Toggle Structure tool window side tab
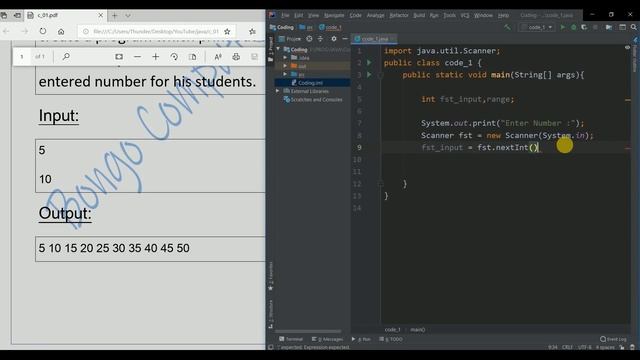This screenshot has height=360, width=640. pos(271,314)
